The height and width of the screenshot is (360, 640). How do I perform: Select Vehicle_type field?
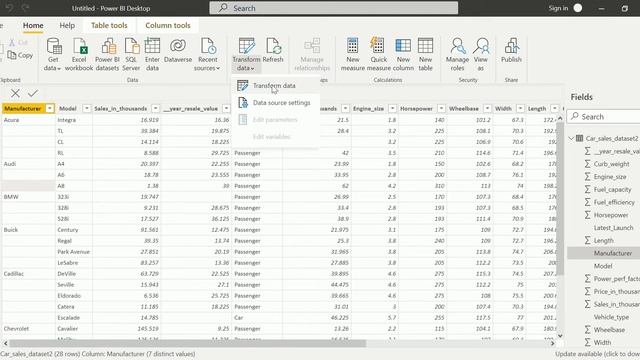pyautogui.click(x=611, y=317)
